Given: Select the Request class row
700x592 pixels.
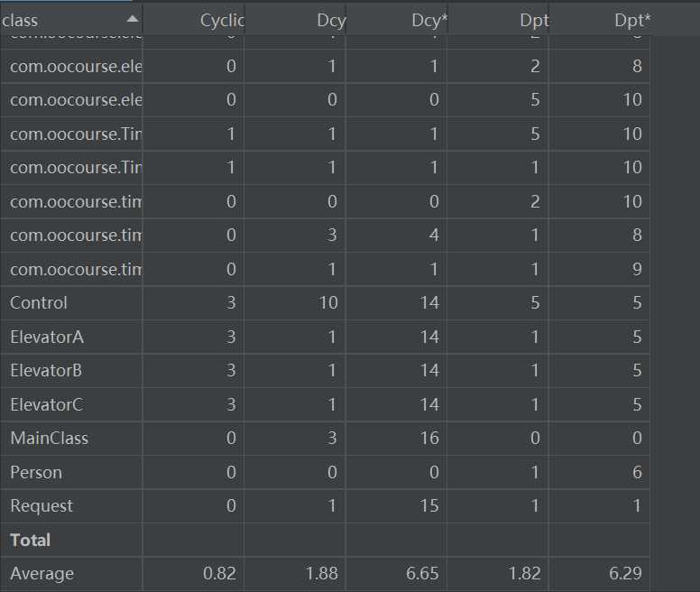Looking at the screenshot, I should tap(325, 506).
